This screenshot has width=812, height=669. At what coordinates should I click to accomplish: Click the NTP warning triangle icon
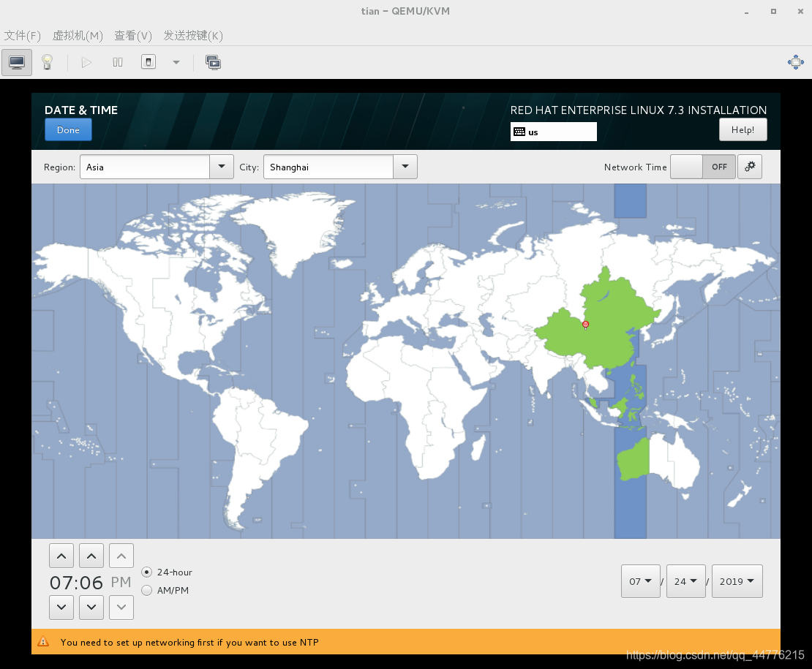(x=43, y=642)
